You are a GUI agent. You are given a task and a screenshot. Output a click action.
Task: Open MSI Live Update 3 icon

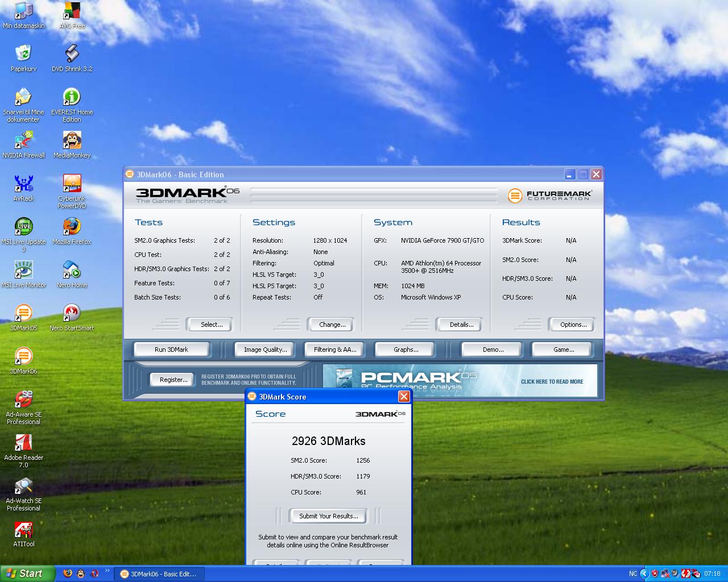pos(23,234)
